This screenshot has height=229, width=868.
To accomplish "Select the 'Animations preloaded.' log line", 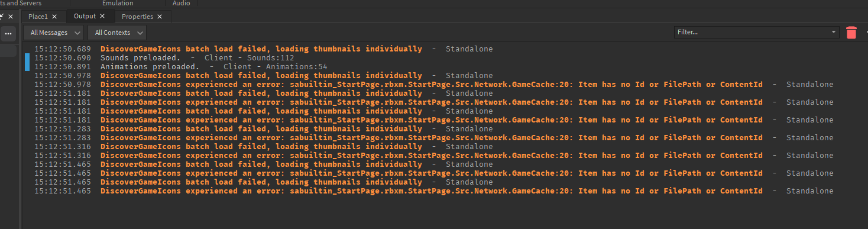I will [x=180, y=67].
